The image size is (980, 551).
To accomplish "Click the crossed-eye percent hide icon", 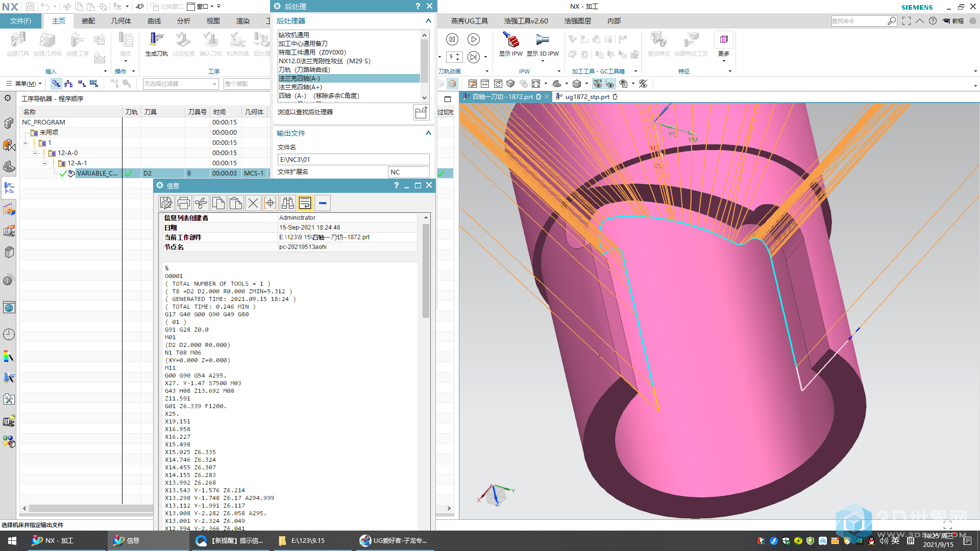I will click(643, 84).
